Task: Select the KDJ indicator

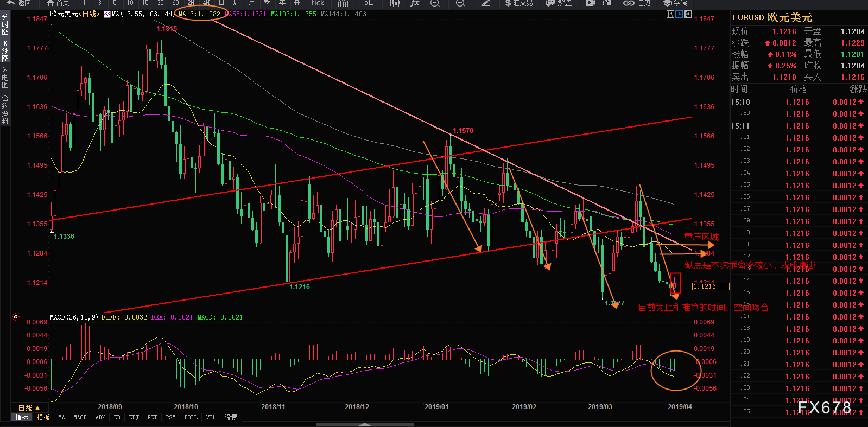Action: [x=134, y=417]
